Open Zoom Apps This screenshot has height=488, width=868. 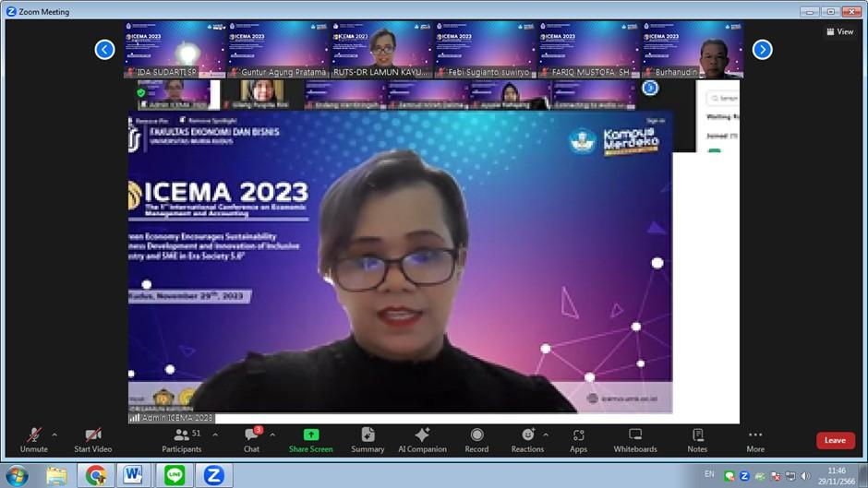(x=578, y=440)
